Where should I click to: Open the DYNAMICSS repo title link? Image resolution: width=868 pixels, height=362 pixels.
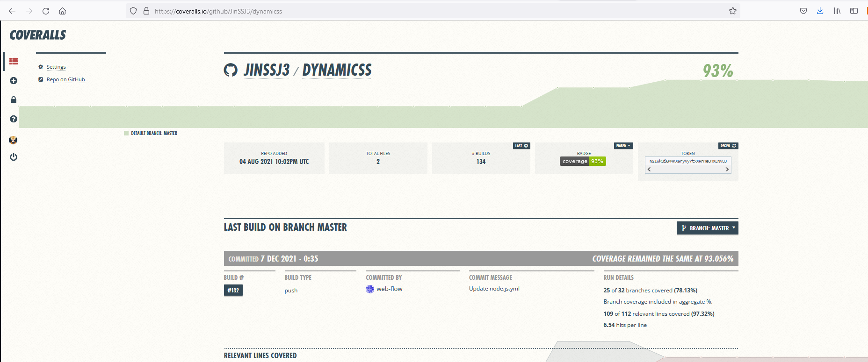(337, 70)
